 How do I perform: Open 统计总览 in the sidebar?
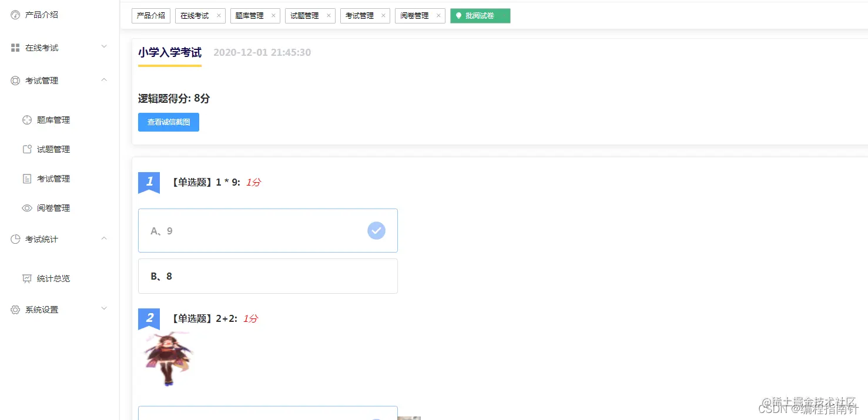pos(53,278)
